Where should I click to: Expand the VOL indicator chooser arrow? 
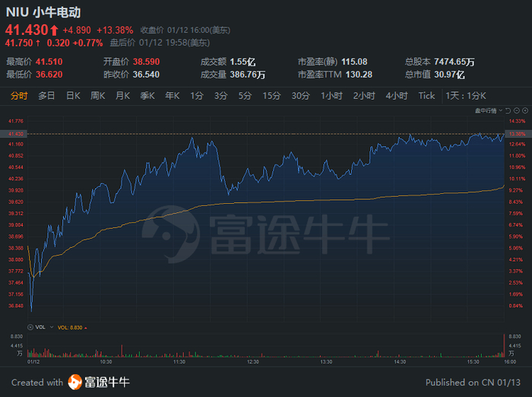coord(52,327)
